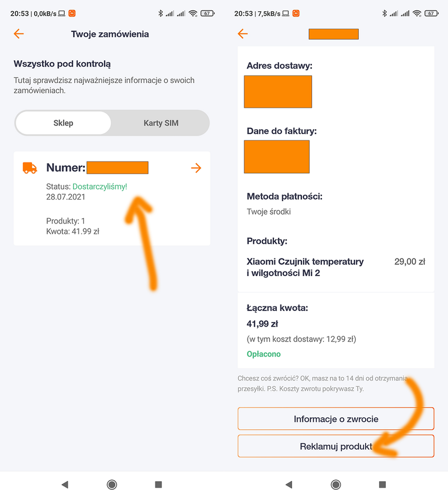Tap Informacje o zwrocie button
448x490 pixels.
click(x=336, y=419)
